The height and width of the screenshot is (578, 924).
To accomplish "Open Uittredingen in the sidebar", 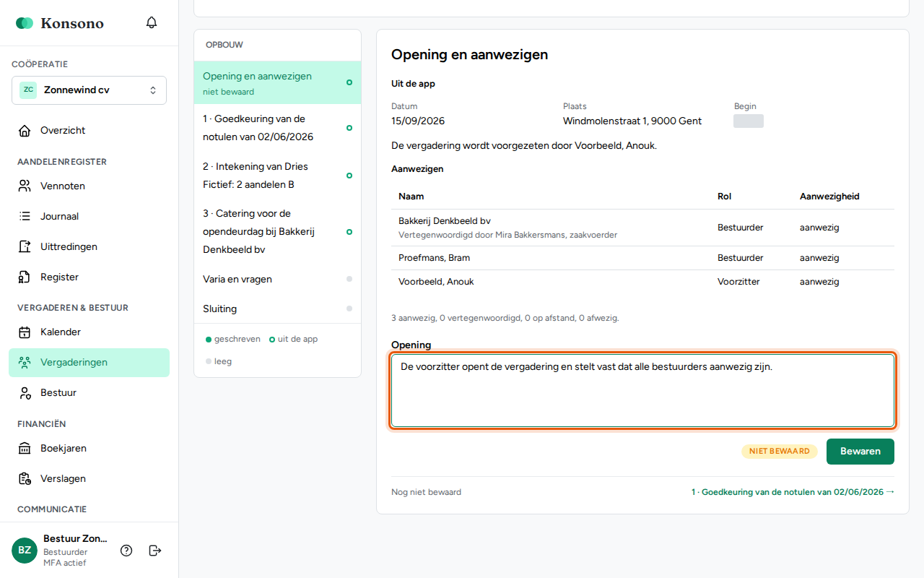I will point(89,247).
